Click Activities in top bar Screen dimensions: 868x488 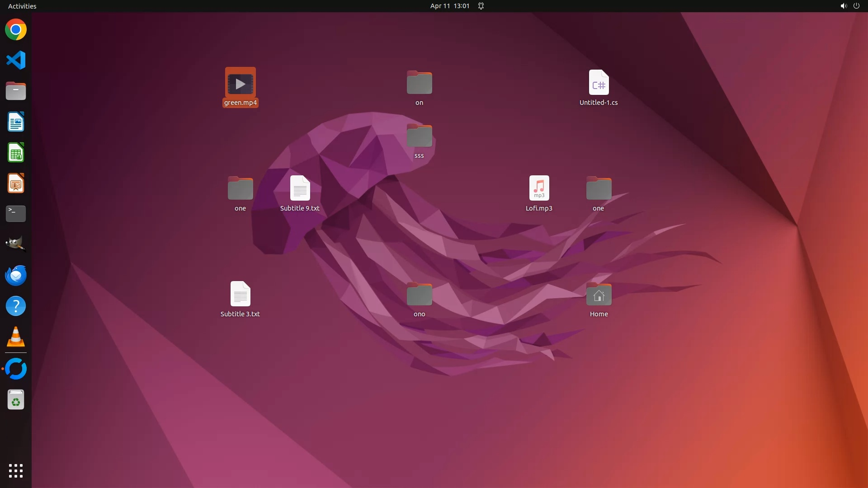[x=22, y=6]
